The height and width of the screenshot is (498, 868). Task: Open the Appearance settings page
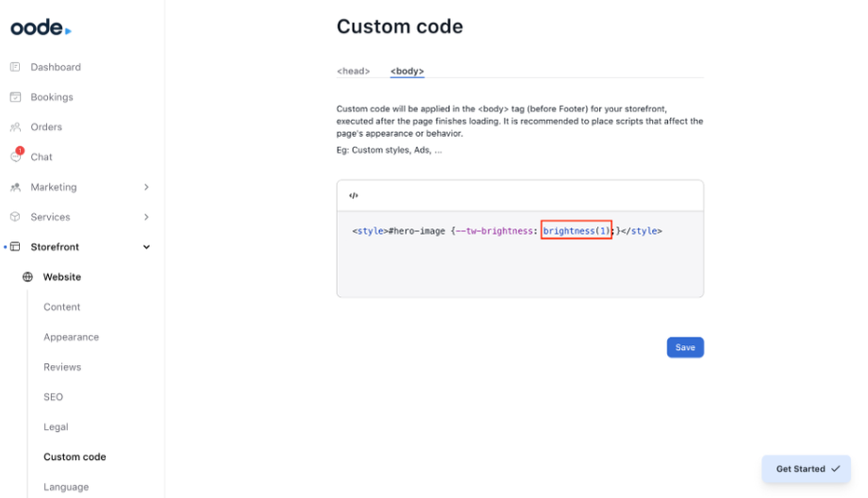click(71, 337)
